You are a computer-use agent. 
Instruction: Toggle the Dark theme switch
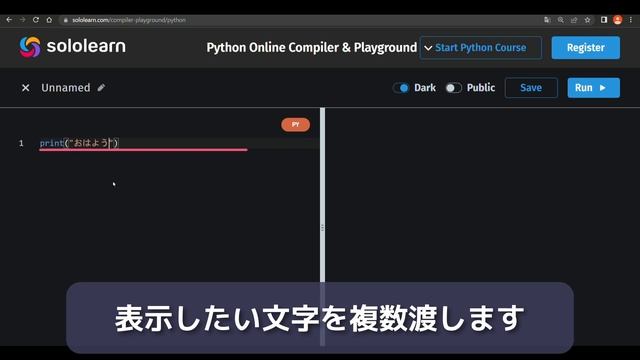coord(401,88)
